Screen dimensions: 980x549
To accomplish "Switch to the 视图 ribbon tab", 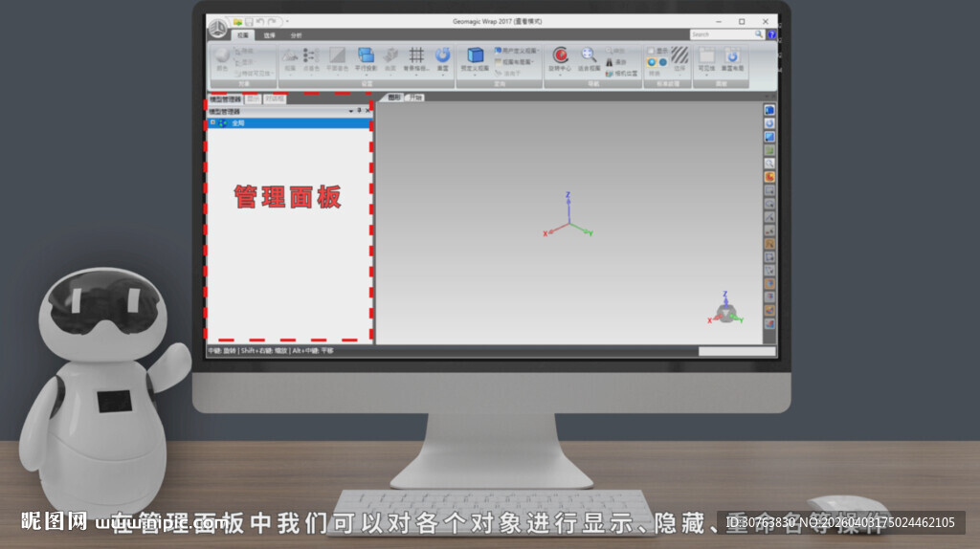I will coord(242,35).
